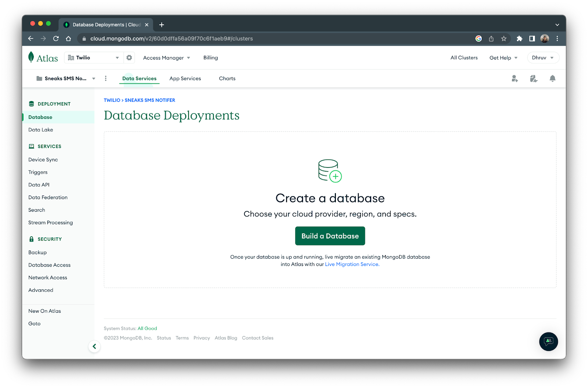588x388 pixels.
Task: Expand the Get Help dropdown
Action: point(503,58)
